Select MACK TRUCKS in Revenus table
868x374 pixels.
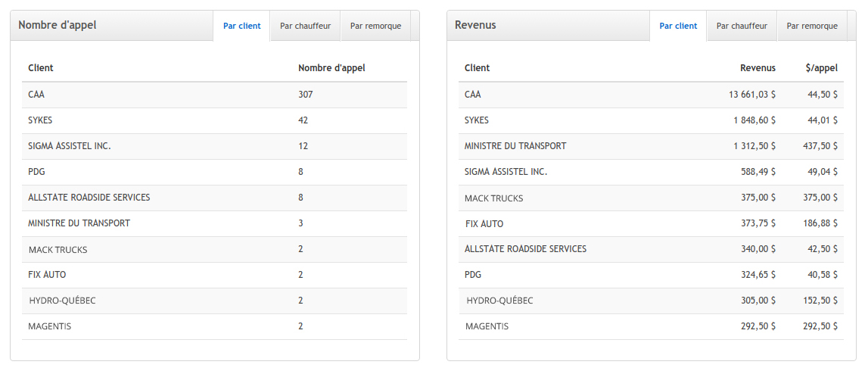[493, 198]
